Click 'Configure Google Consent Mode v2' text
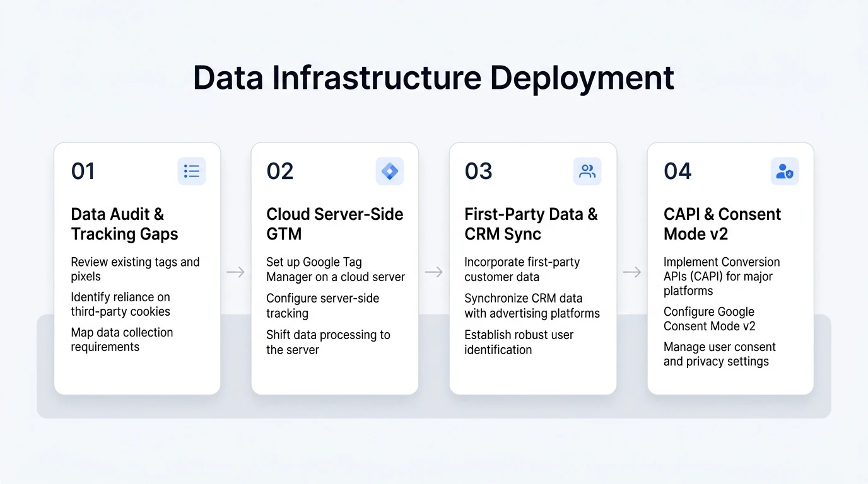Screen dimensions: 868x484 (x=709, y=319)
